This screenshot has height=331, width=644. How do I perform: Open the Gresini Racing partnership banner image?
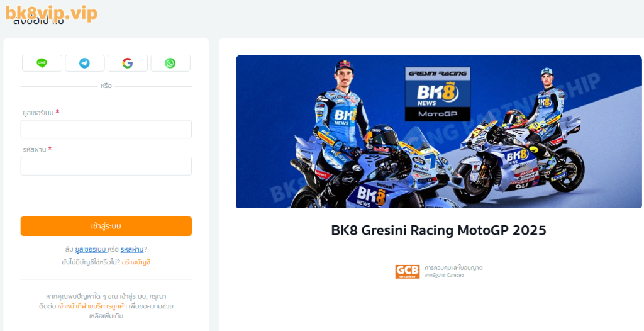[438, 132]
